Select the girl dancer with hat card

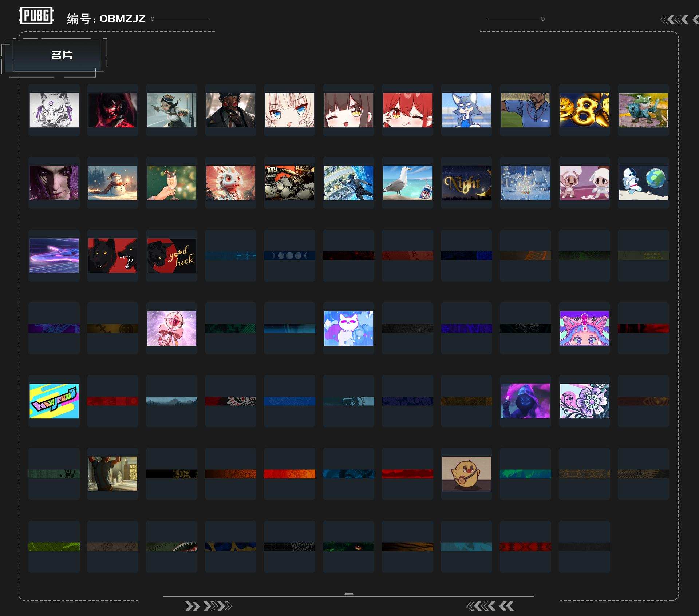click(x=172, y=110)
